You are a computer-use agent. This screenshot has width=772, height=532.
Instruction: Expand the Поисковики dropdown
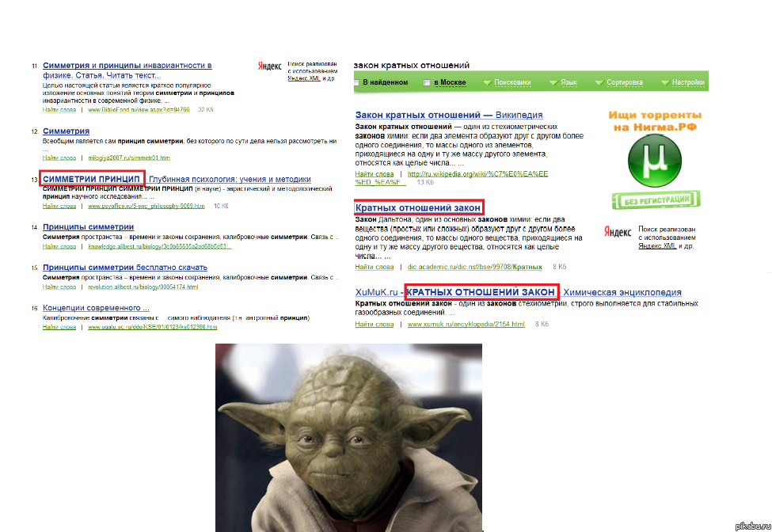point(508,82)
